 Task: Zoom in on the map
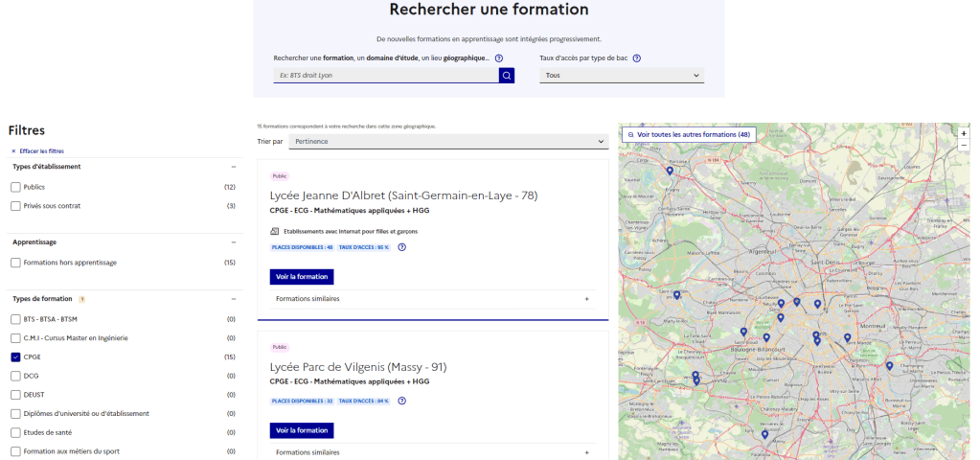pyautogui.click(x=964, y=133)
